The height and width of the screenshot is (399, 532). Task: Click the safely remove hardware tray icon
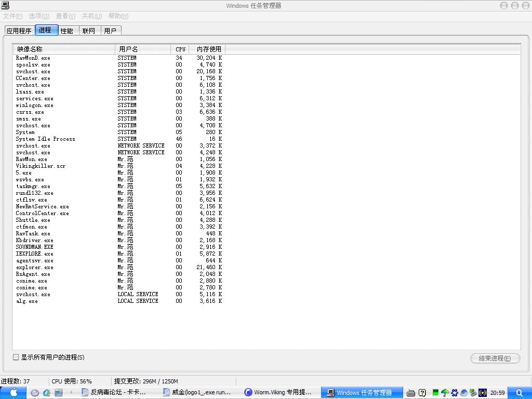tap(473, 393)
